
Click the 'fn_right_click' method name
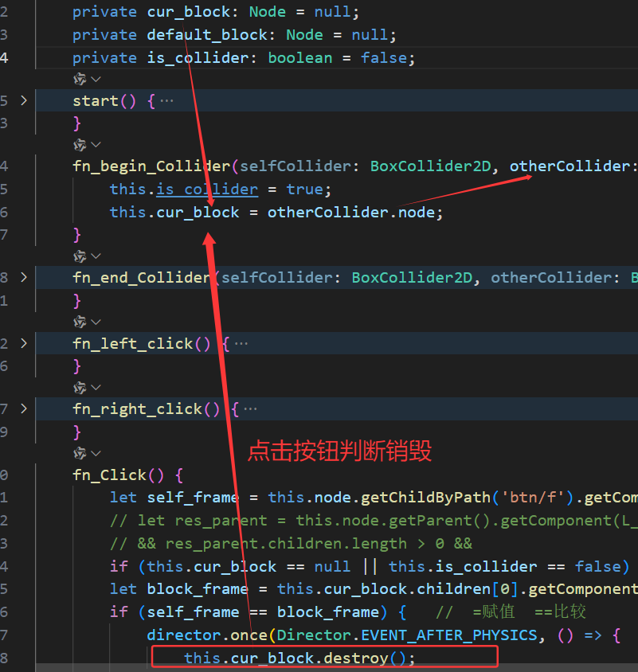point(138,409)
